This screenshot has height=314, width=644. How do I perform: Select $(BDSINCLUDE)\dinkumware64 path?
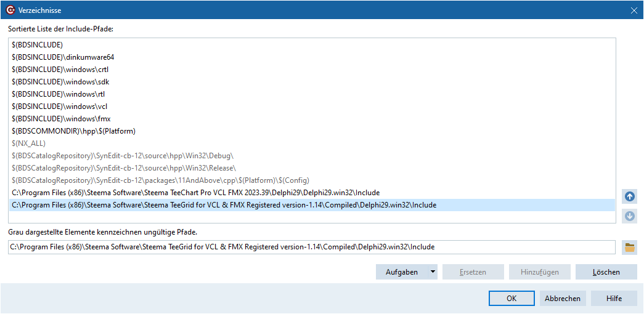(312, 57)
